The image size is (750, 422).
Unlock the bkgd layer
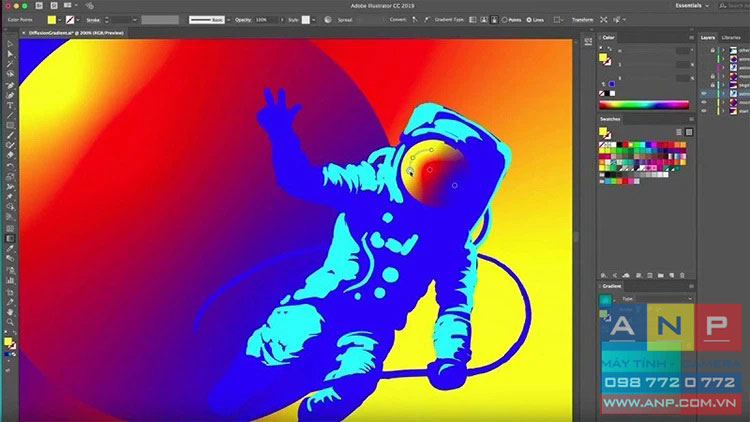[x=713, y=85]
